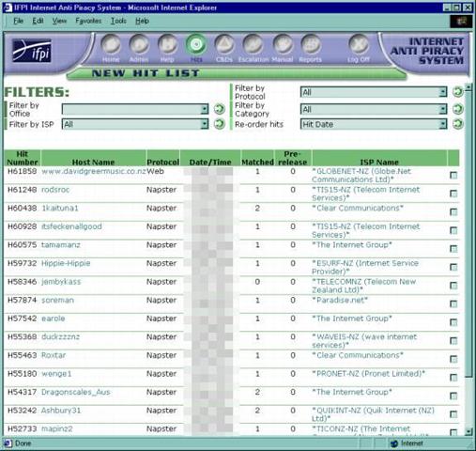476x451 pixels.
Task: Tick the checkbox for hit H60438
Action: 453,212
